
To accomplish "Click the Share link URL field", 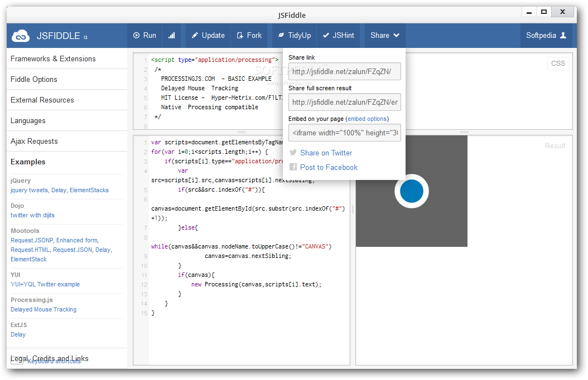I will (344, 71).
